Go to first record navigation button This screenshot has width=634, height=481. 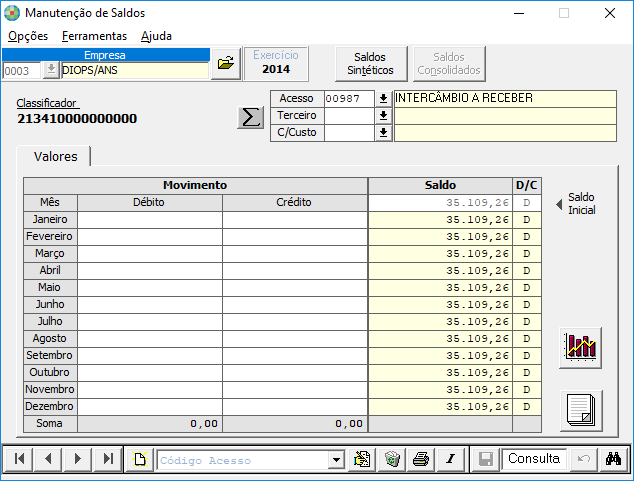pos(19,459)
